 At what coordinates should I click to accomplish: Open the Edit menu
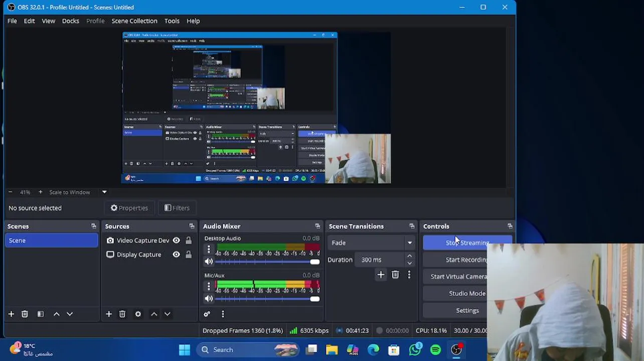[x=29, y=21]
